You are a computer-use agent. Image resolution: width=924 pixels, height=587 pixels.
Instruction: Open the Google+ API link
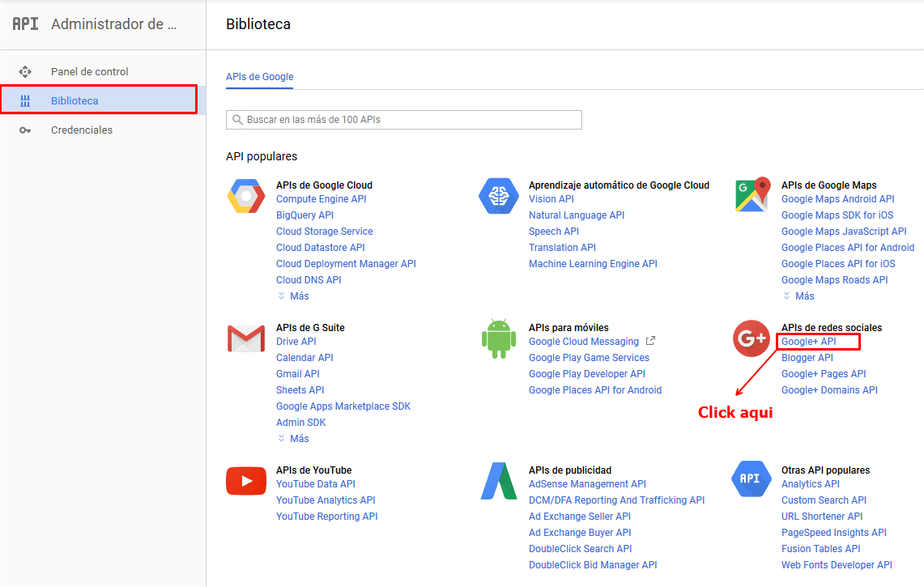coord(808,342)
